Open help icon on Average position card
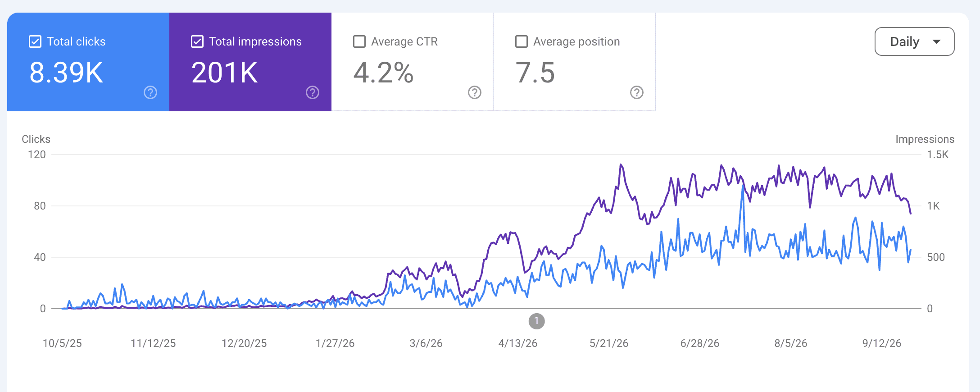The height and width of the screenshot is (392, 980). pos(637,92)
